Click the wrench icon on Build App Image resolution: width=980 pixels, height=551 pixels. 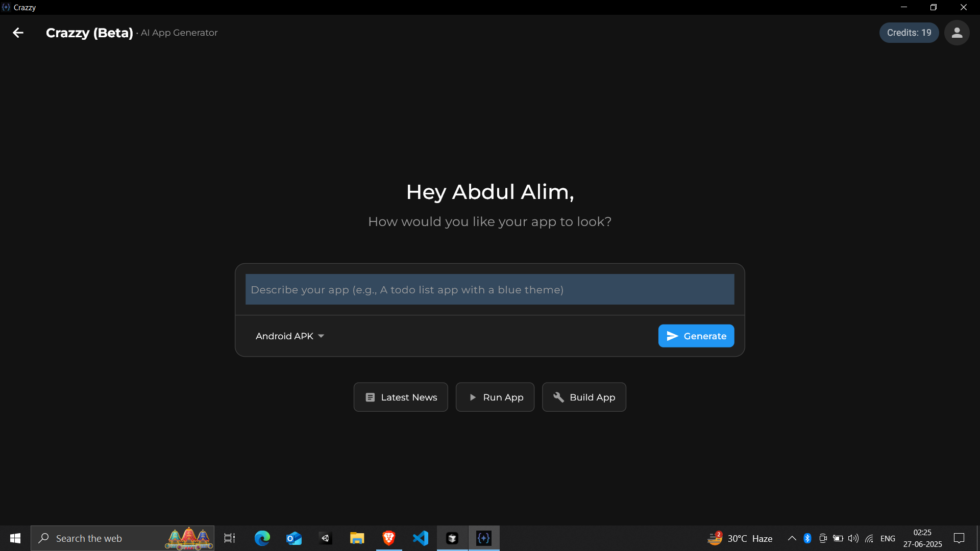pos(559,397)
